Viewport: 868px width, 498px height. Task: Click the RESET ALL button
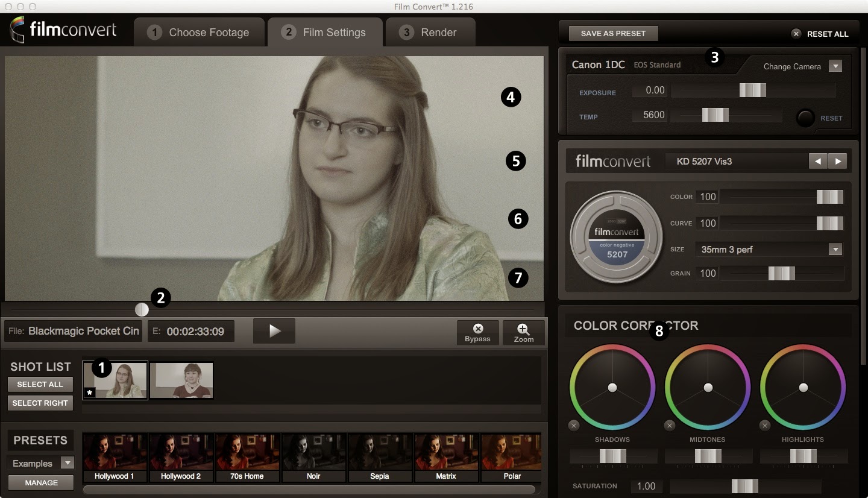tap(820, 34)
